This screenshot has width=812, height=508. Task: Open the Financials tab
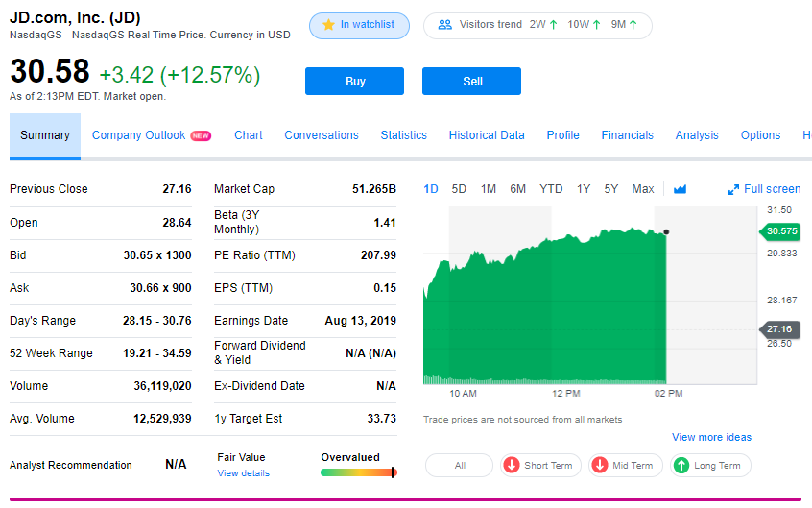click(628, 135)
